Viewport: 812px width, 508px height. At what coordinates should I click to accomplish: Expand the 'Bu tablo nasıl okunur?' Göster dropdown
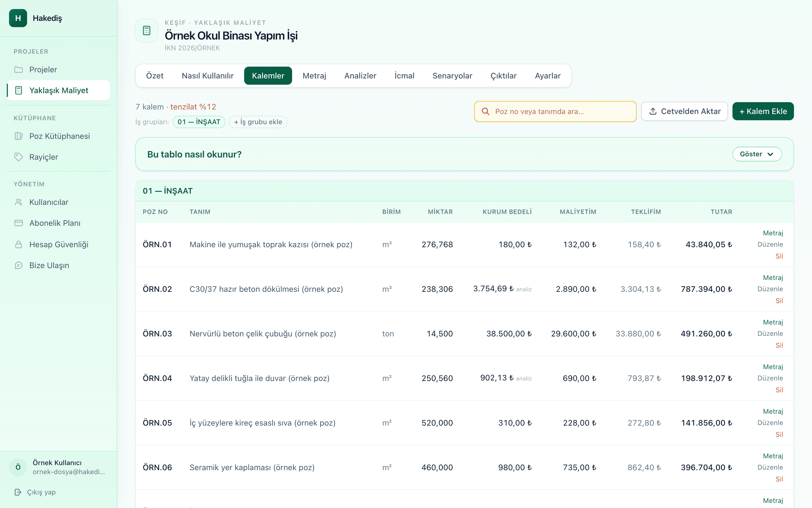(757, 154)
